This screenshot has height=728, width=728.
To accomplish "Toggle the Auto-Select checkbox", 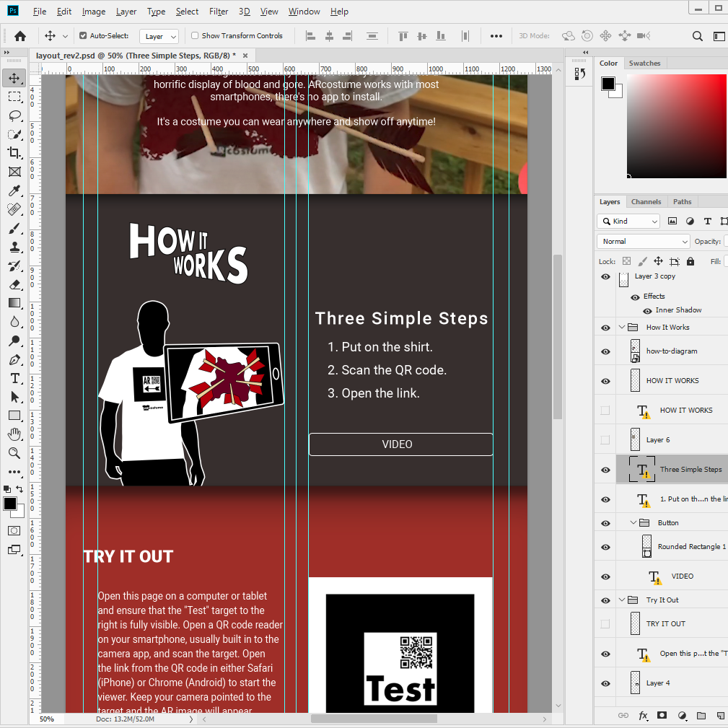I will 83,36.
